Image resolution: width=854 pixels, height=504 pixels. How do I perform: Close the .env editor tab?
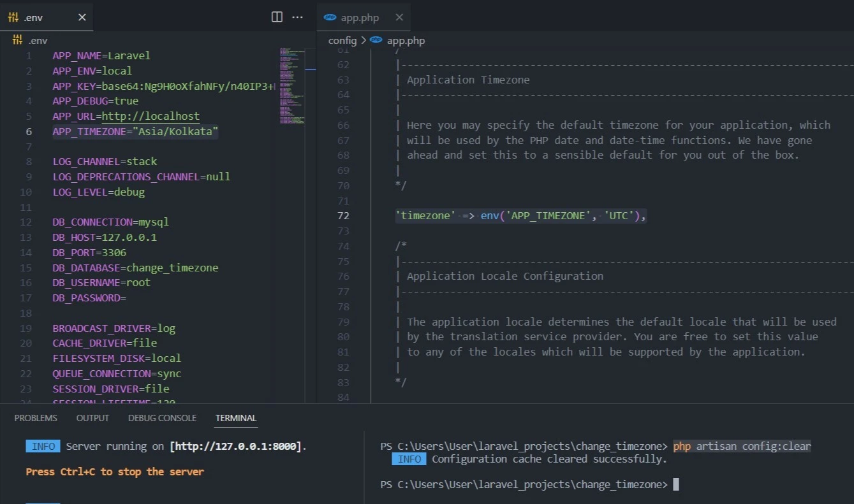pyautogui.click(x=82, y=17)
